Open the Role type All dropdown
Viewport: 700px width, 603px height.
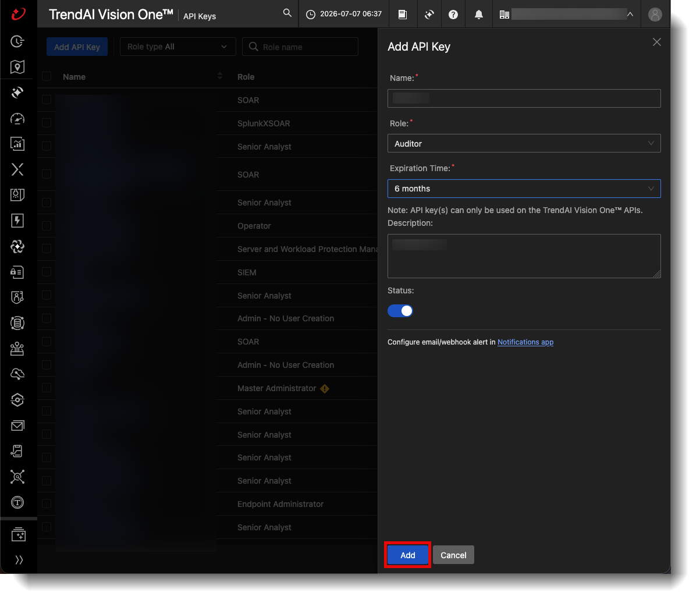[177, 47]
